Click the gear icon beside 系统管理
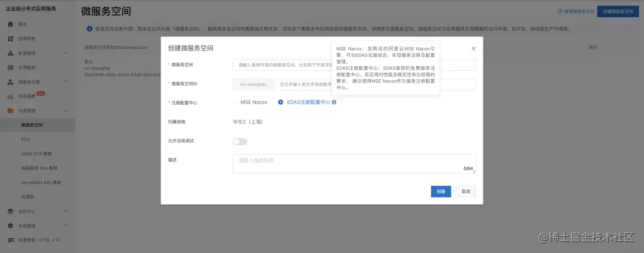 coord(11,226)
